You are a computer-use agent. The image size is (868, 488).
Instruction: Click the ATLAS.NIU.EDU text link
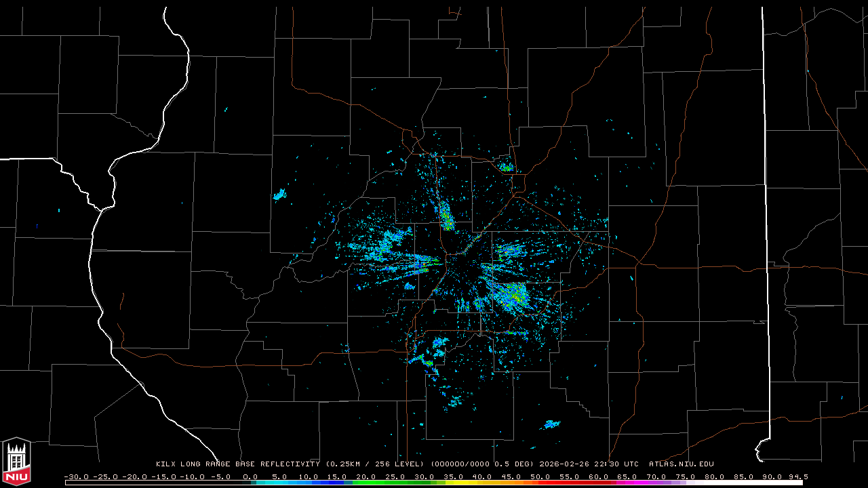coord(681,464)
